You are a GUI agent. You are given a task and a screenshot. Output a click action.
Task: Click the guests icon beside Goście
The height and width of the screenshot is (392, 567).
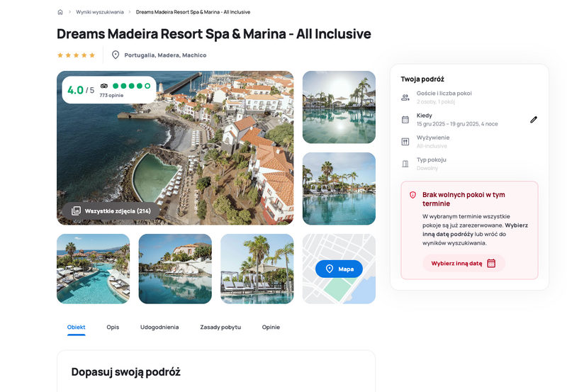coord(405,97)
